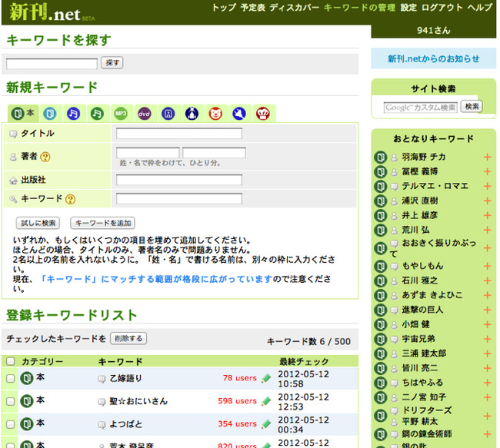The height and width of the screenshot is (448, 500).
Task: Add もやしもん with its plus icon
Action: 487,266
